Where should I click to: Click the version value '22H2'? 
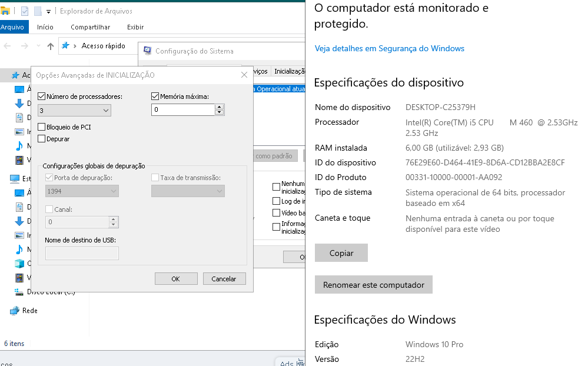(x=415, y=359)
